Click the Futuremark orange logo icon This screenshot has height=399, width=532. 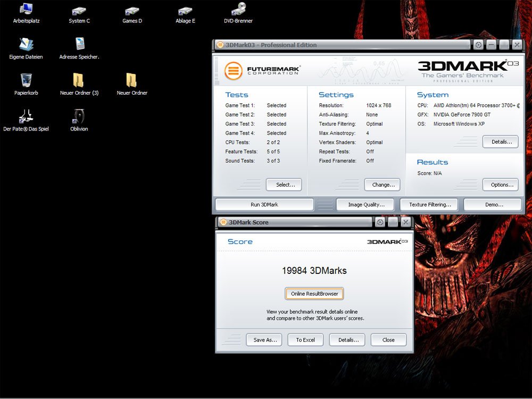coord(234,71)
